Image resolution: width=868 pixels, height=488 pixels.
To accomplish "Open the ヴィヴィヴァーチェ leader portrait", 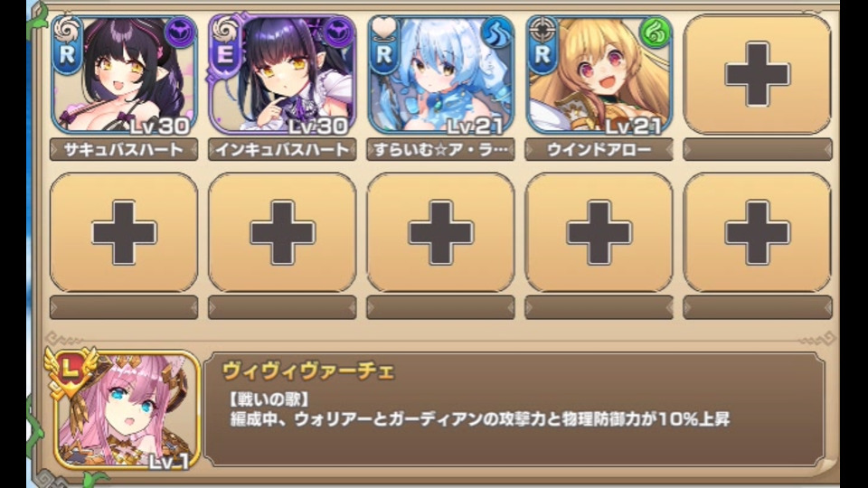I will [127, 410].
